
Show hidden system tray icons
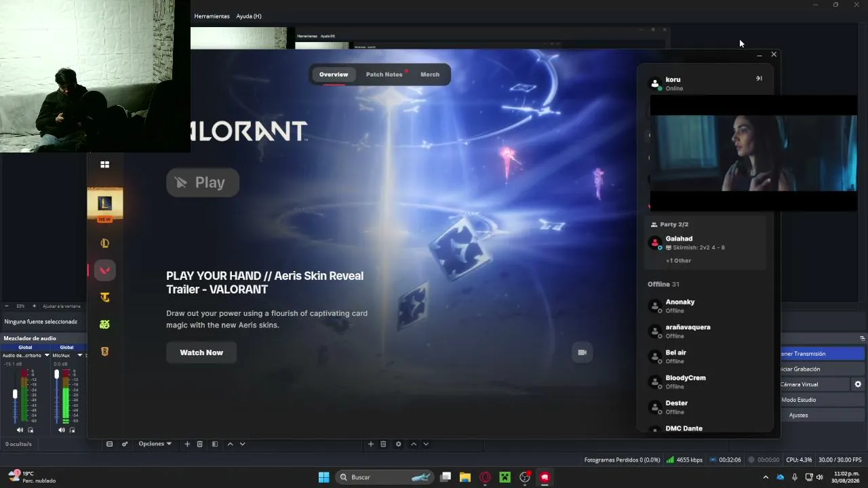766,477
